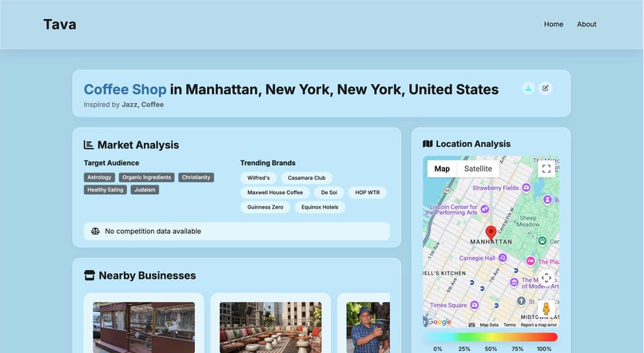Select the Map view tab
Screen dimensions: 644x353
click(x=442, y=169)
